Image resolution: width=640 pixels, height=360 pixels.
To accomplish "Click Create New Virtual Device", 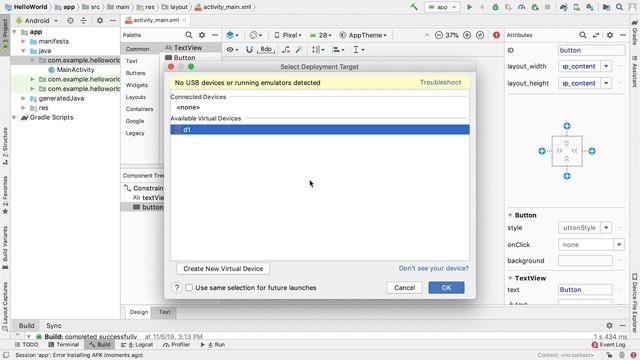I will [223, 269].
